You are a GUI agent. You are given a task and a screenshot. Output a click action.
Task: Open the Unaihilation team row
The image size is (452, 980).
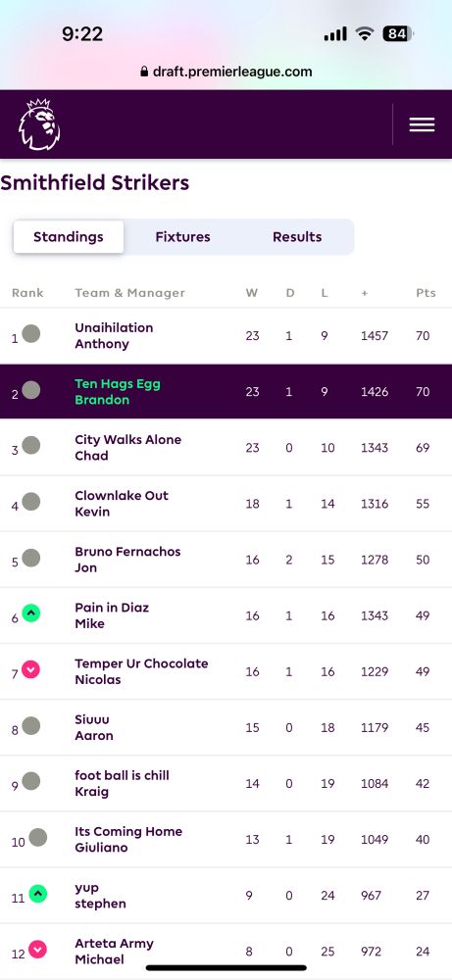click(x=226, y=335)
